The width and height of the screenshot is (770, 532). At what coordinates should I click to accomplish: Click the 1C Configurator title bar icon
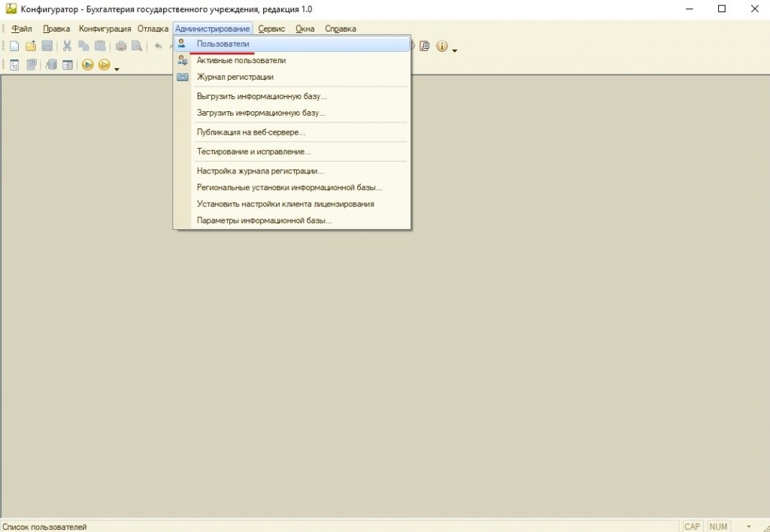[11, 9]
